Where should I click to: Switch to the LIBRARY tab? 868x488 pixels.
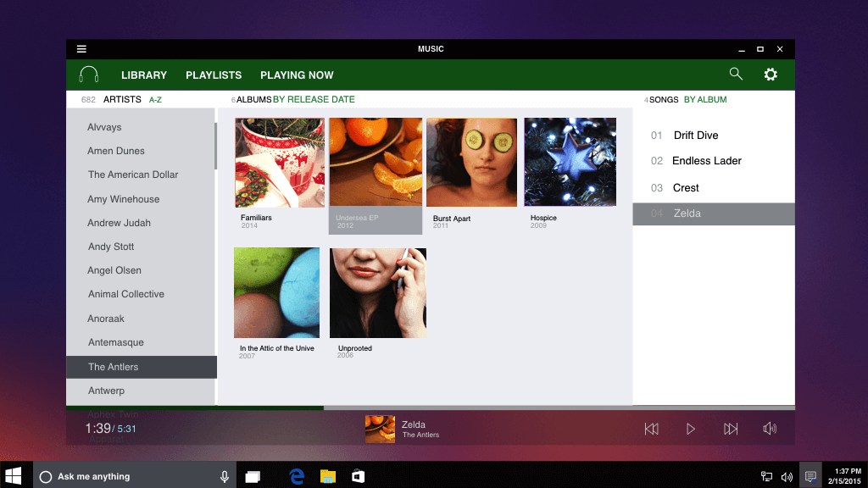pyautogui.click(x=144, y=75)
